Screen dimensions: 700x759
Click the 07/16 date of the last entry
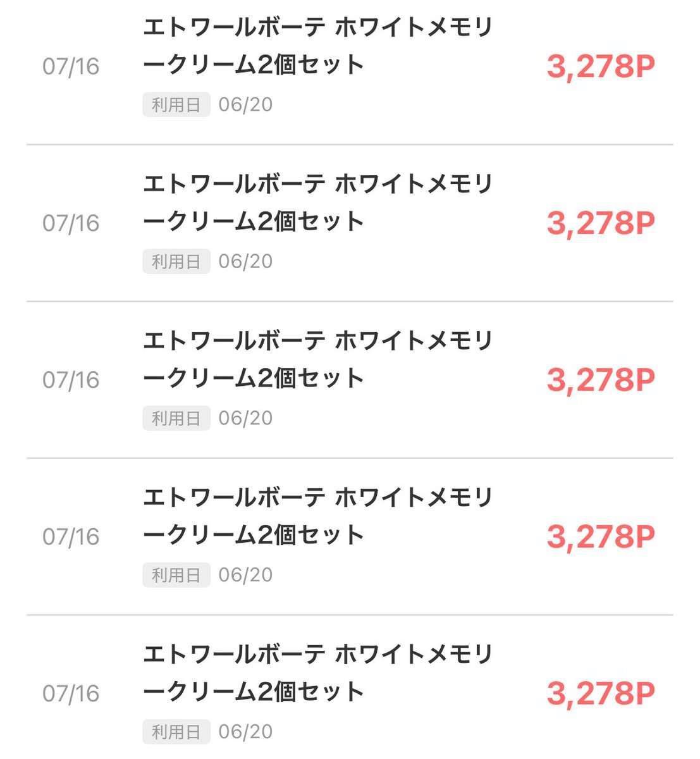coord(71,694)
